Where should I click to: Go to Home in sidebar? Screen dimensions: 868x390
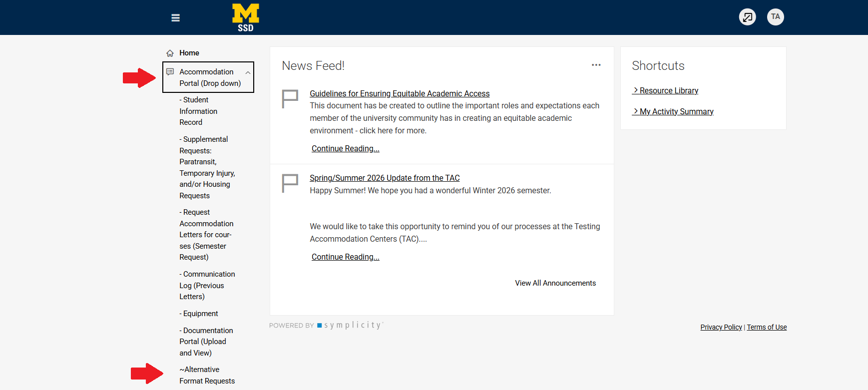click(189, 53)
